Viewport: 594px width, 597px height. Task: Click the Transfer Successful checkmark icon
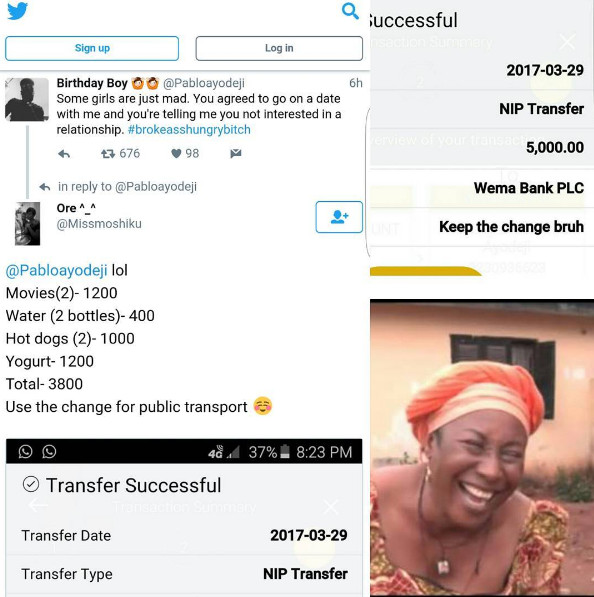(x=31, y=485)
